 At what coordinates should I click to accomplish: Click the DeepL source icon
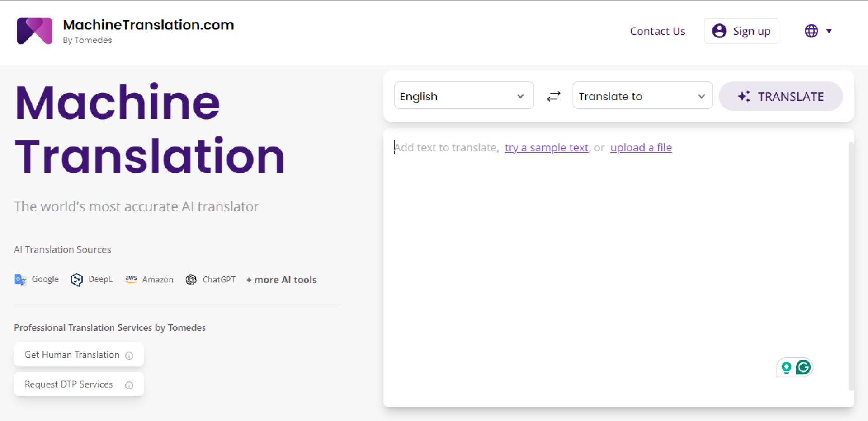[76, 280]
